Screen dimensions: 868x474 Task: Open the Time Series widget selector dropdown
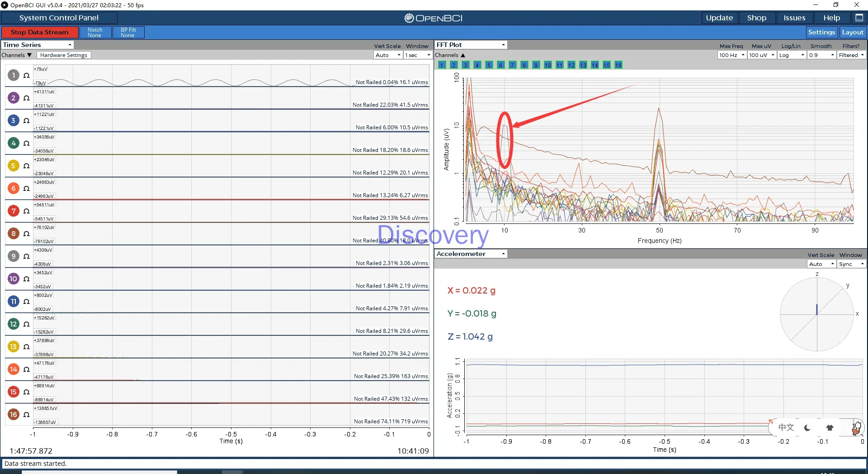coord(38,45)
